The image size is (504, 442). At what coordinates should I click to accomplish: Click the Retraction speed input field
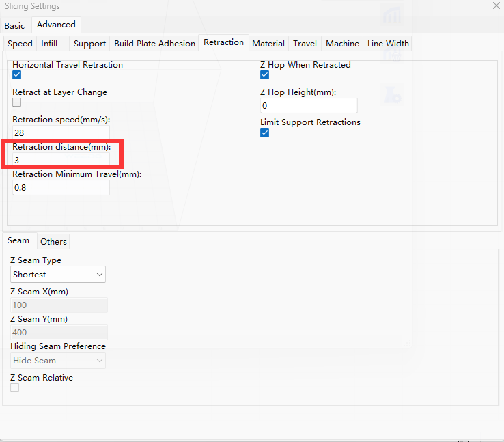pos(61,133)
